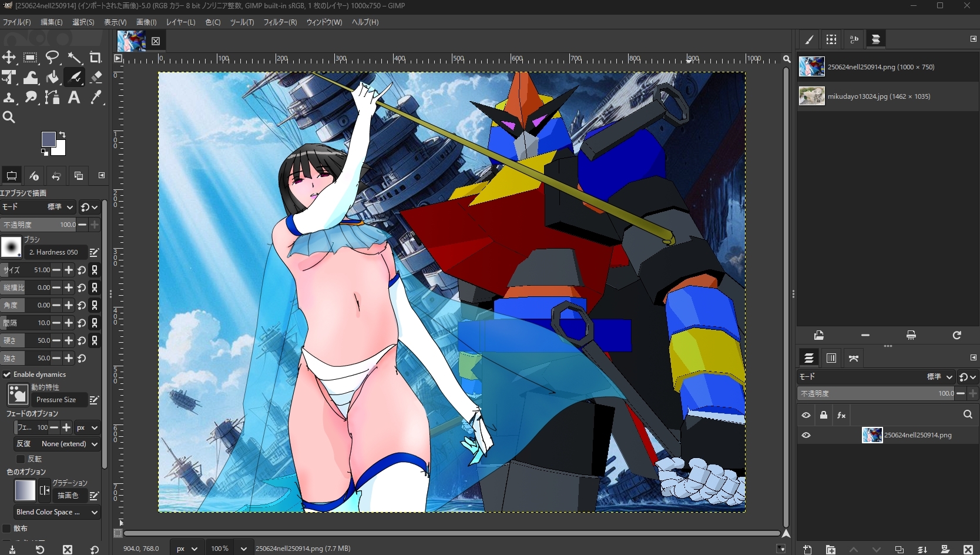Enable the 散布 checkbox
The height and width of the screenshot is (555, 980).
[x=7, y=529]
